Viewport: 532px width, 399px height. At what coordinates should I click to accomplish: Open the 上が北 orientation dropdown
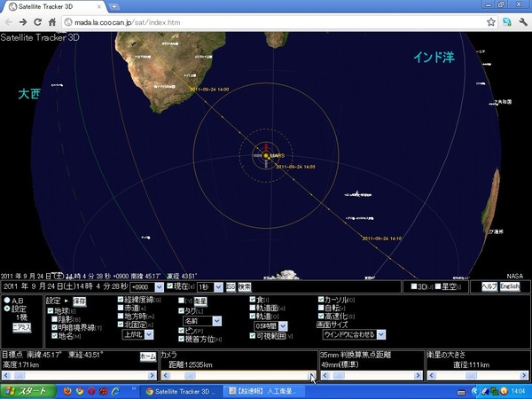(x=137, y=334)
